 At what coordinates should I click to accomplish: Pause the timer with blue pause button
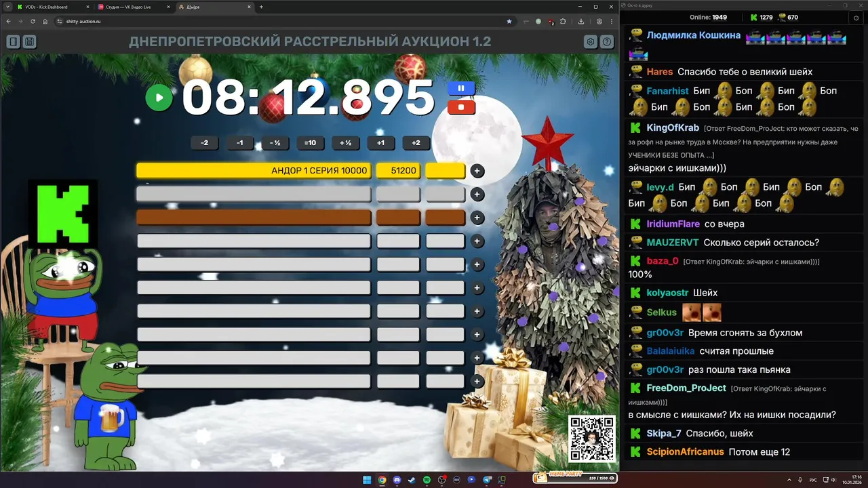[461, 88]
